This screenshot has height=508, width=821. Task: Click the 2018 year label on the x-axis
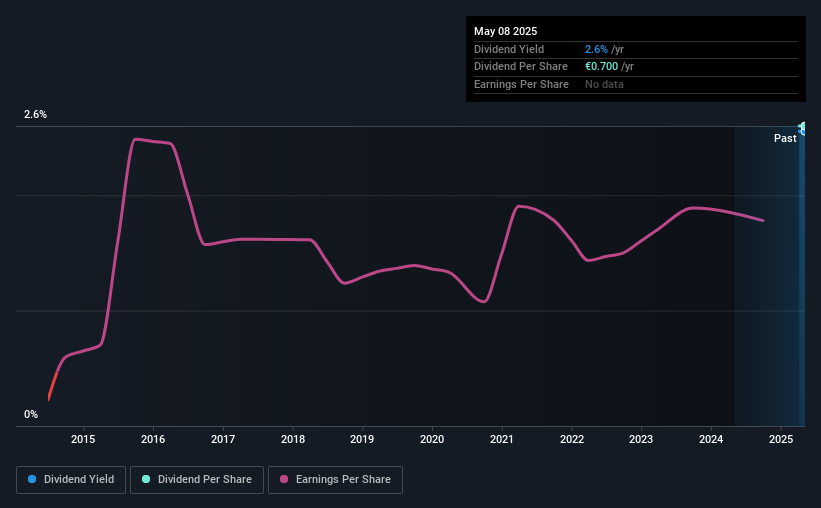pyautogui.click(x=293, y=439)
